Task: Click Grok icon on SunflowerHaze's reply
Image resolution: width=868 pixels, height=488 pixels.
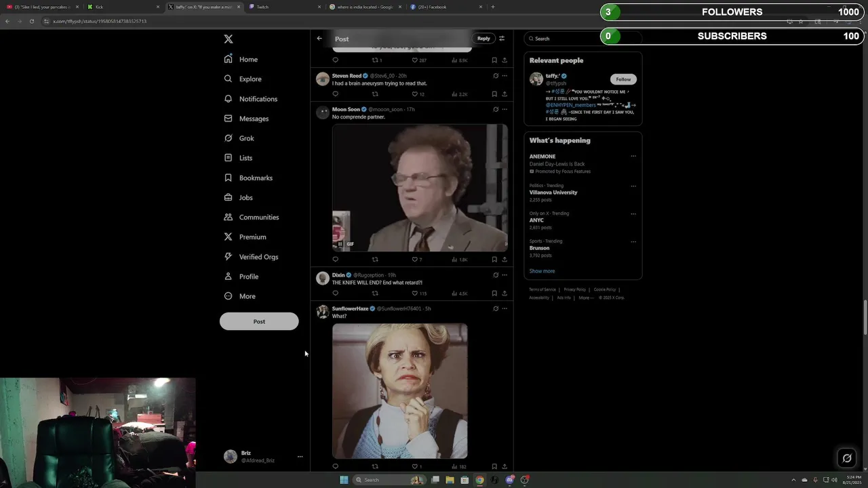Action: point(496,308)
